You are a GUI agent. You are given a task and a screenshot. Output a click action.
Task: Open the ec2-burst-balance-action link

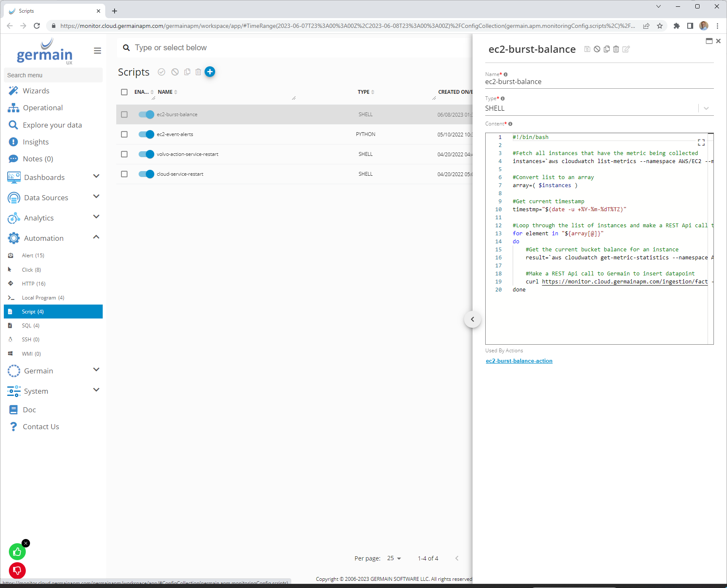(519, 361)
